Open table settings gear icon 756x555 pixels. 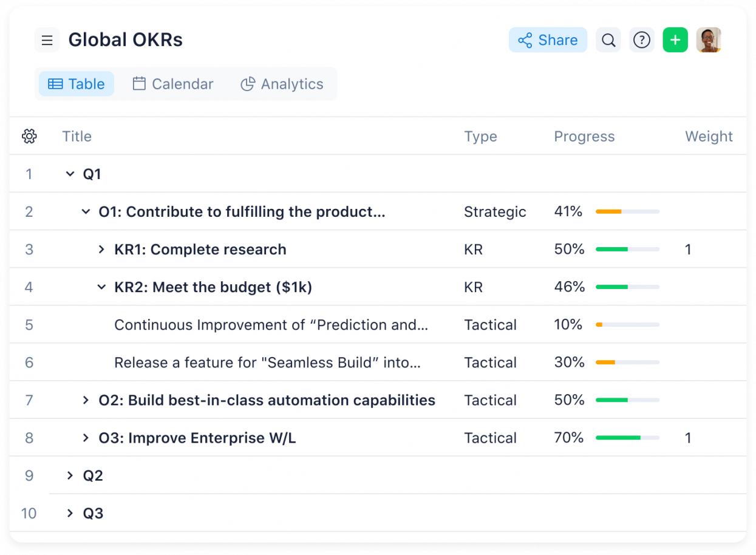[29, 137]
